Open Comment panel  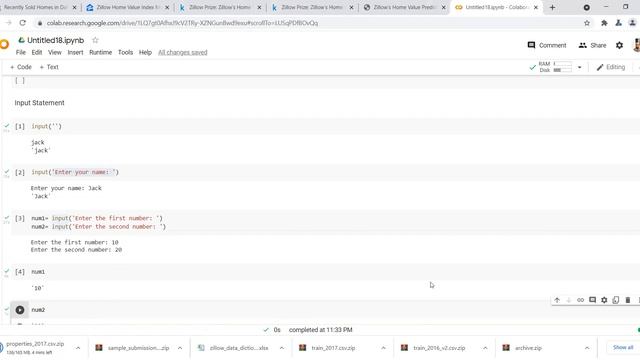pyautogui.click(x=547, y=45)
